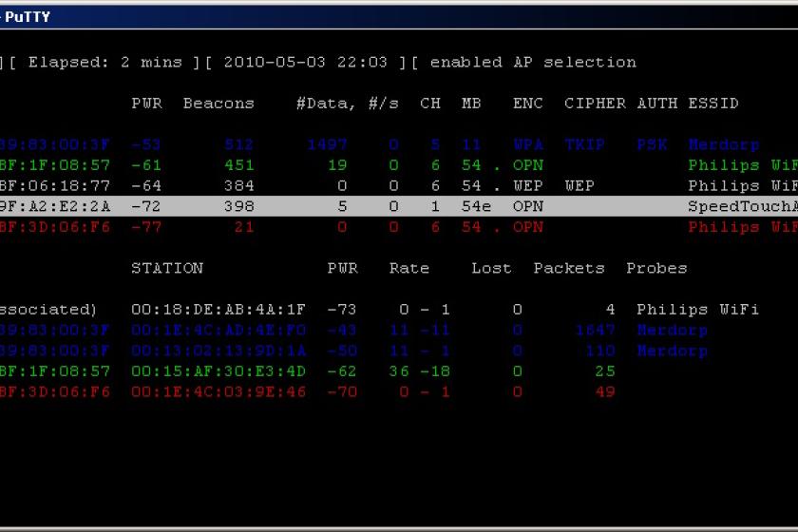
Task: Click the 'Beacons' column header
Action: (x=218, y=104)
